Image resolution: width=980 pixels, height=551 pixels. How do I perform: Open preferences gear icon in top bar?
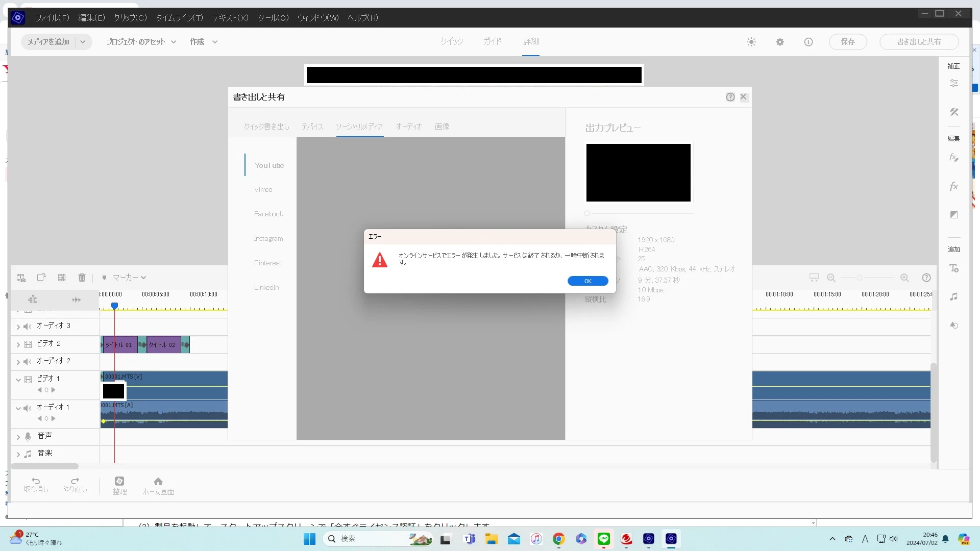(x=780, y=42)
